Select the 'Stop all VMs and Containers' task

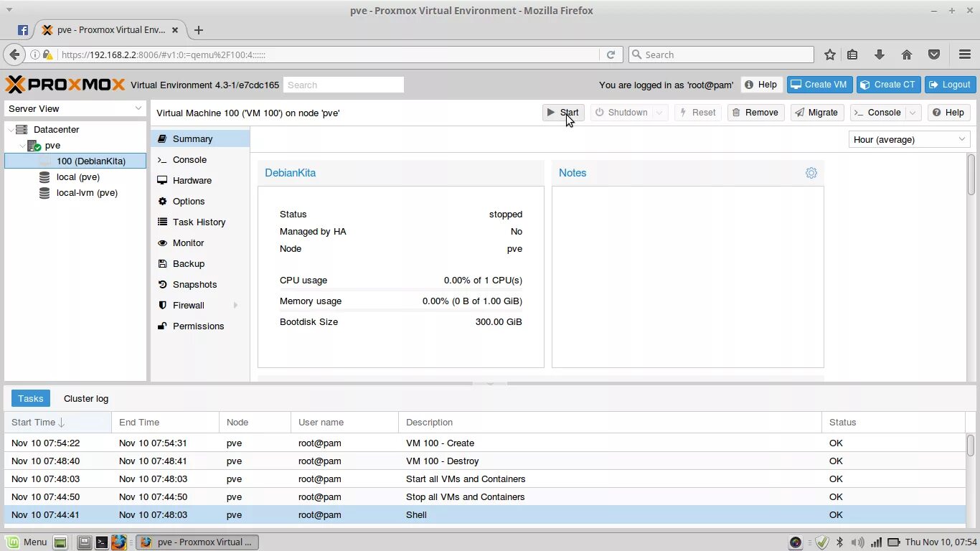(x=485, y=497)
